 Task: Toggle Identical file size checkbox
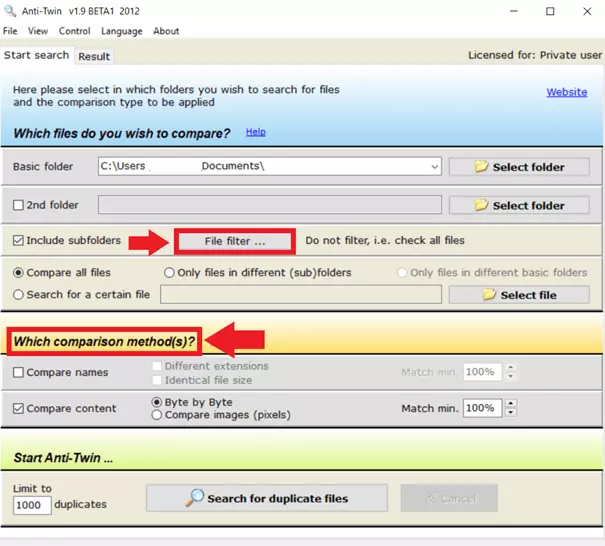157,380
